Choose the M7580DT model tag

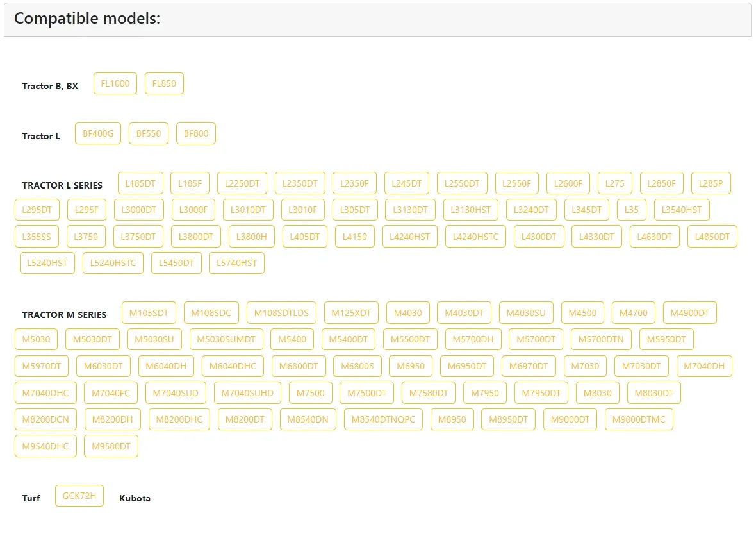429,393
